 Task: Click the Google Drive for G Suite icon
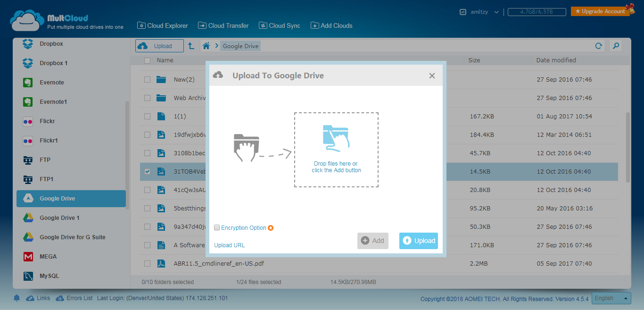(x=28, y=237)
